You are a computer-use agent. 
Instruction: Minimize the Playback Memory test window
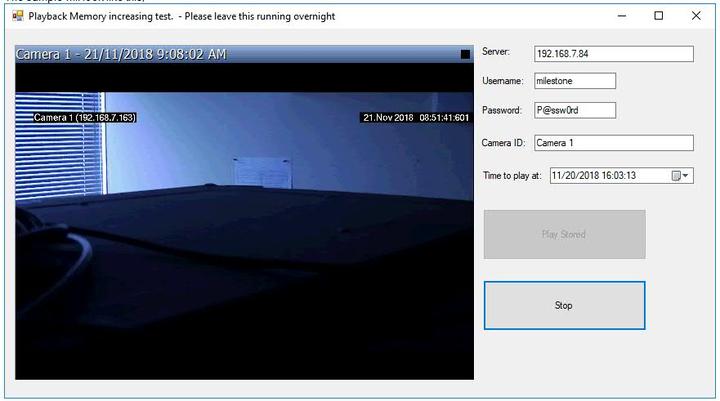621,16
